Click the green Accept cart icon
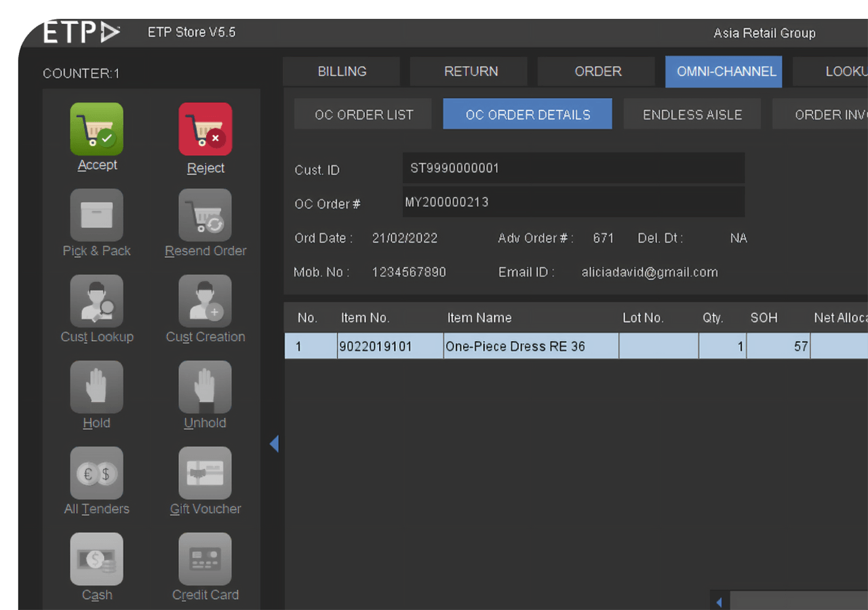Image resolution: width=868 pixels, height=610 pixels. pyautogui.click(x=96, y=129)
